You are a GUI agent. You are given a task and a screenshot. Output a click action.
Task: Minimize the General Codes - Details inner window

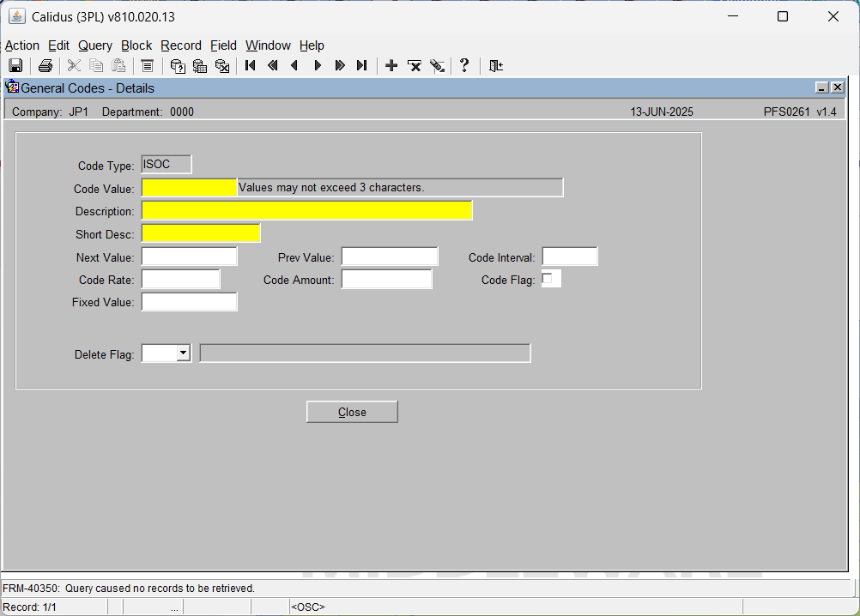pyautogui.click(x=821, y=88)
